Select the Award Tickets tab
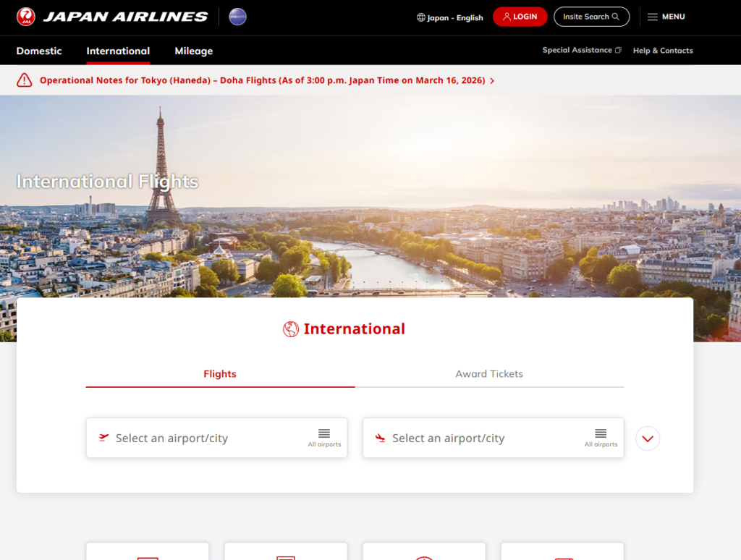This screenshot has width=741, height=560. pos(489,374)
